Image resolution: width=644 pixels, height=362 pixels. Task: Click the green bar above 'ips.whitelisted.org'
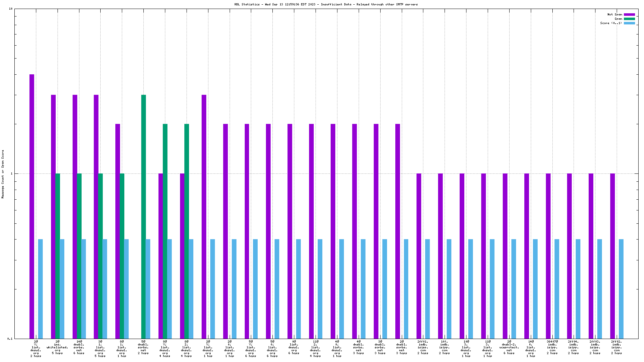[57, 256]
